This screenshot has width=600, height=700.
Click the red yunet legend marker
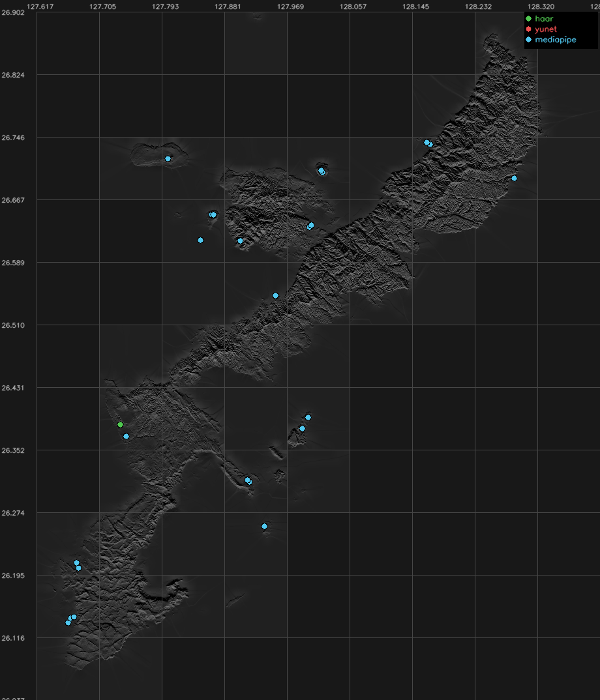(528, 29)
